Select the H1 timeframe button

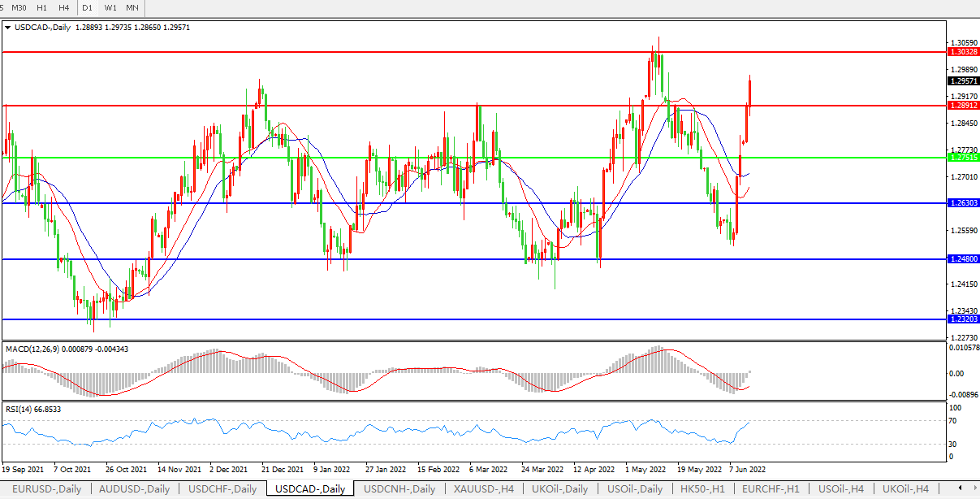coord(43,7)
